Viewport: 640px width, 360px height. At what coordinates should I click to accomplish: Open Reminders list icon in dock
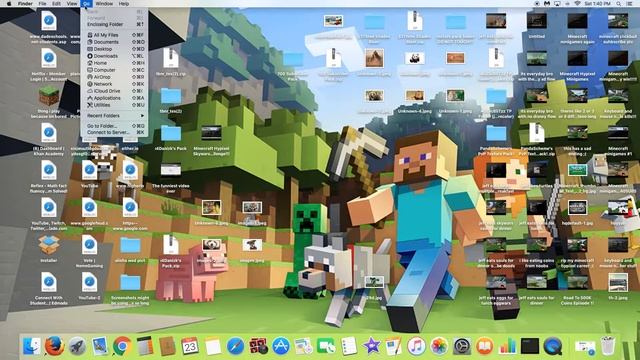pyautogui.click(x=349, y=347)
